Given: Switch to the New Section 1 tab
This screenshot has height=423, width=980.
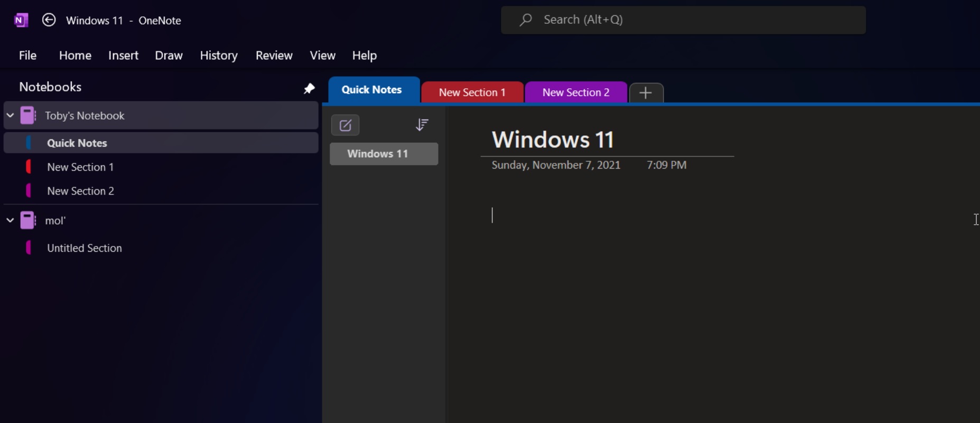Looking at the screenshot, I should (472, 93).
